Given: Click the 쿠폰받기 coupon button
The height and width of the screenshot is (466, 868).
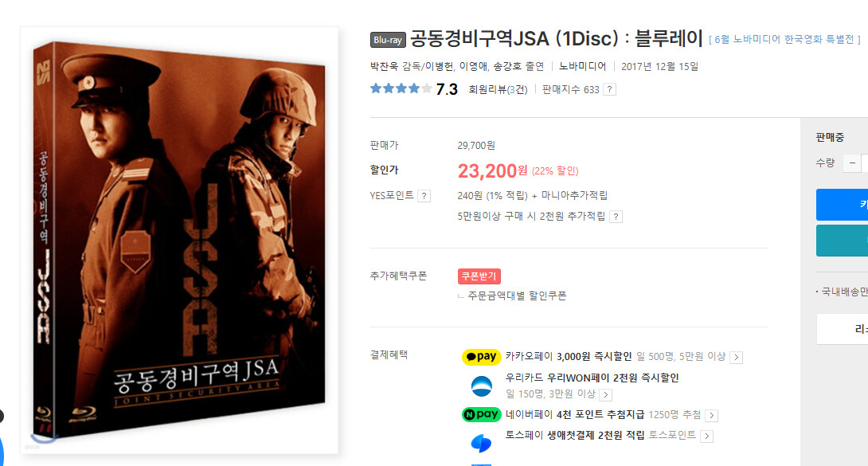Looking at the screenshot, I should coord(479,276).
